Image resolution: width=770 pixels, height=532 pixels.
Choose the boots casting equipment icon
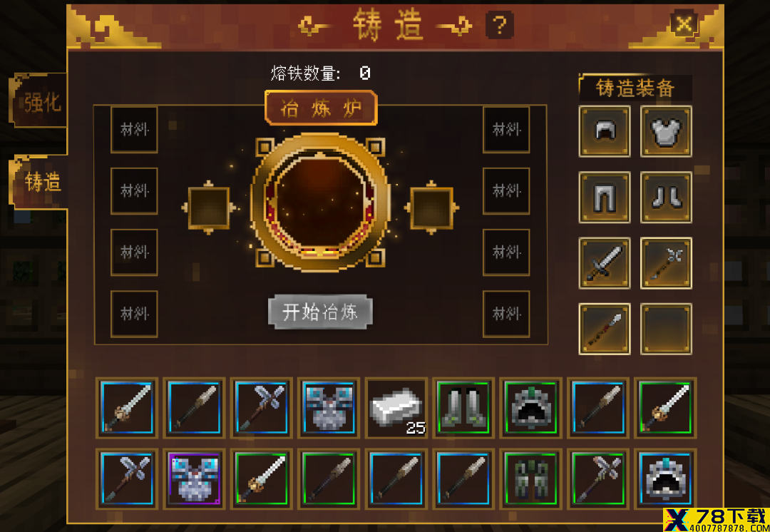[666, 197]
